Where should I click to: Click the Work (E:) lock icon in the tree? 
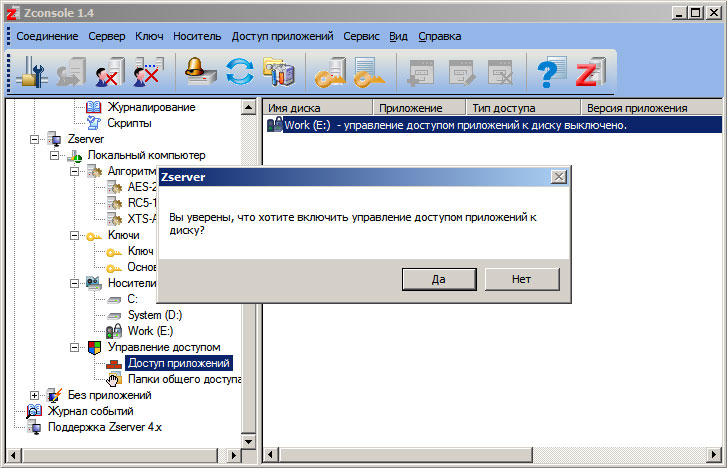click(x=114, y=331)
